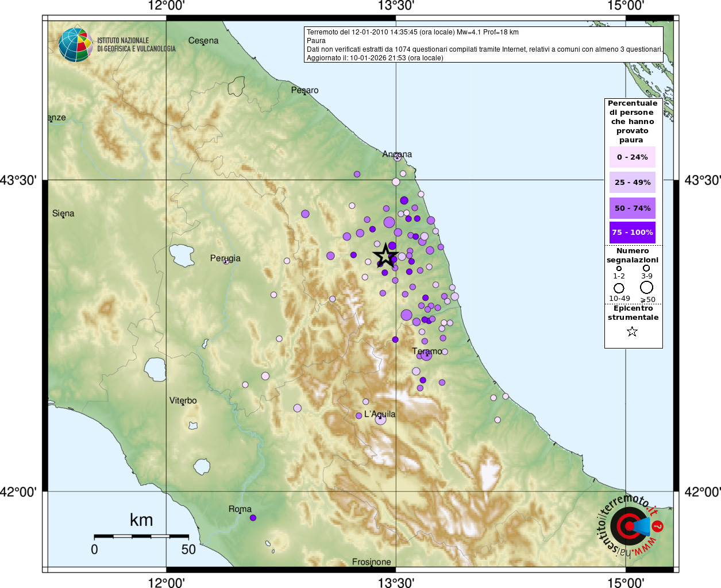Image resolution: width=721 pixels, height=588 pixels.
Task: Click the top 13°30' longitude label
Action: (396, 6)
